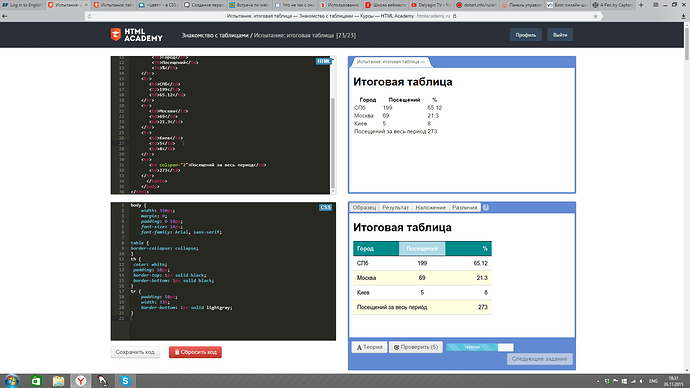Click the Посещений header in the sample table
690x388 pixels.
tap(422, 249)
